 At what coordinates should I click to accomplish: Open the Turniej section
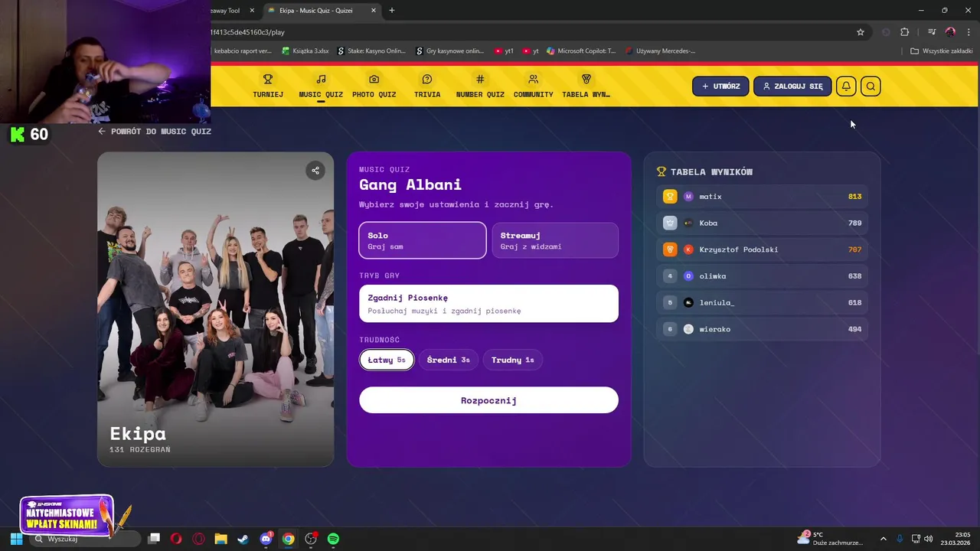268,86
